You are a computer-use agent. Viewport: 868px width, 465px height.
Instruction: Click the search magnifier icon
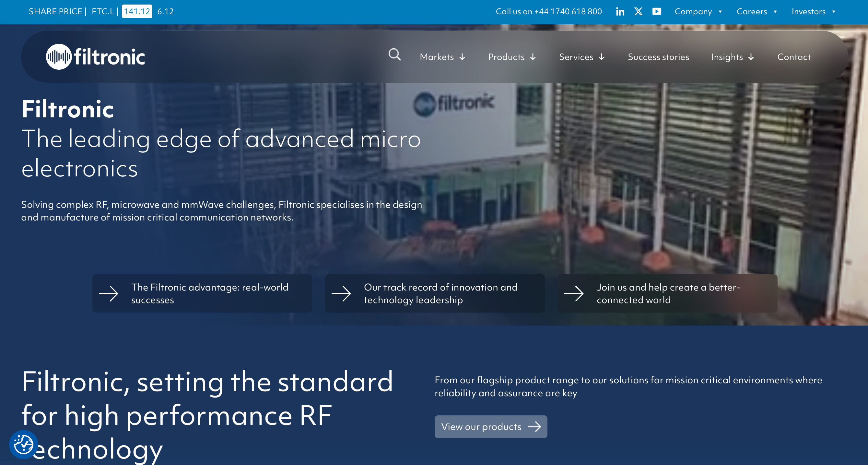394,54
